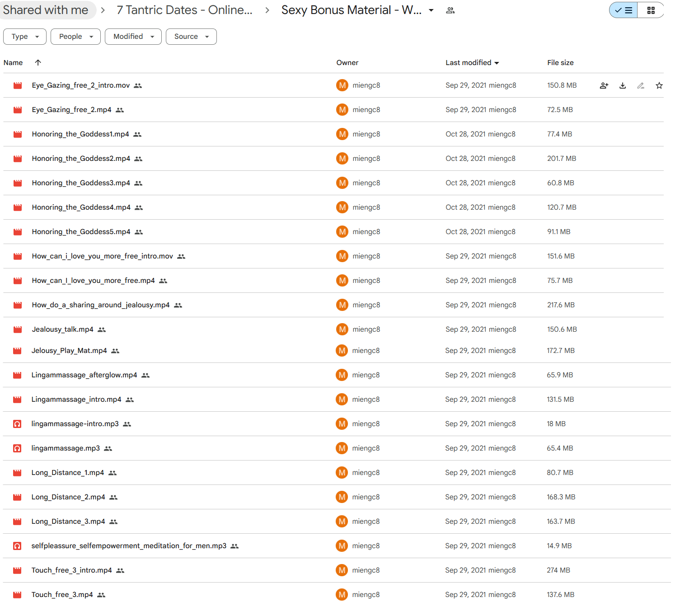The width and height of the screenshot is (680, 616).
Task: Click the Honoring_the_Goddess4.mp4 video icon
Action: click(18, 207)
